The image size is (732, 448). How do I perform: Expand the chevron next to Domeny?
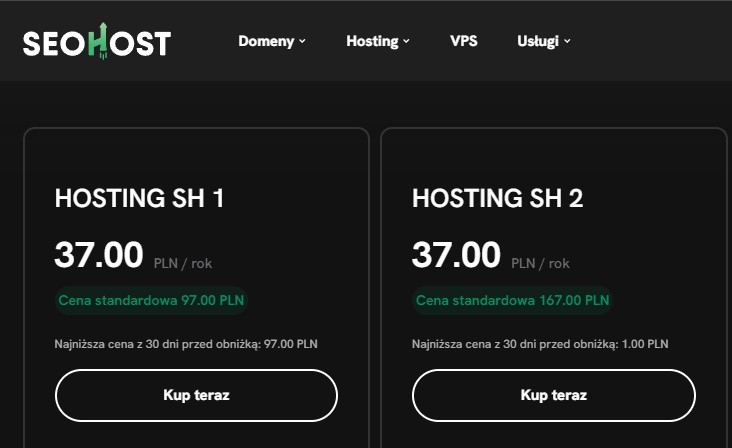point(302,42)
